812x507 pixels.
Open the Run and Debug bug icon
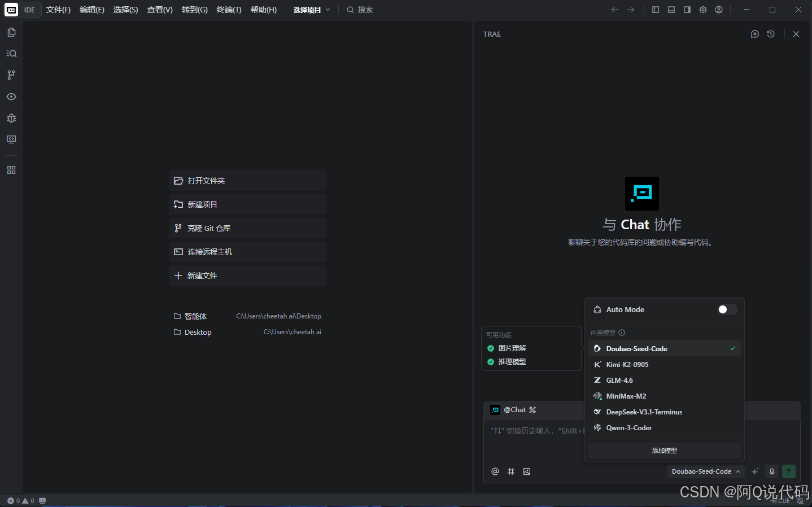click(11, 118)
